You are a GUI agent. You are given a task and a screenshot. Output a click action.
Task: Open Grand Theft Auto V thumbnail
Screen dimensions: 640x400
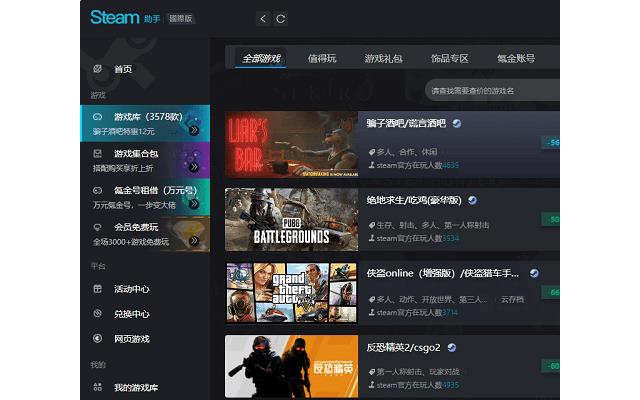(x=291, y=293)
